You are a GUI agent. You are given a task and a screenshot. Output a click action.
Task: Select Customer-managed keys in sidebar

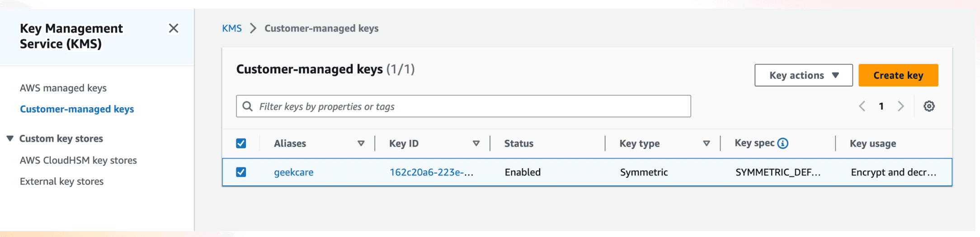point(77,109)
